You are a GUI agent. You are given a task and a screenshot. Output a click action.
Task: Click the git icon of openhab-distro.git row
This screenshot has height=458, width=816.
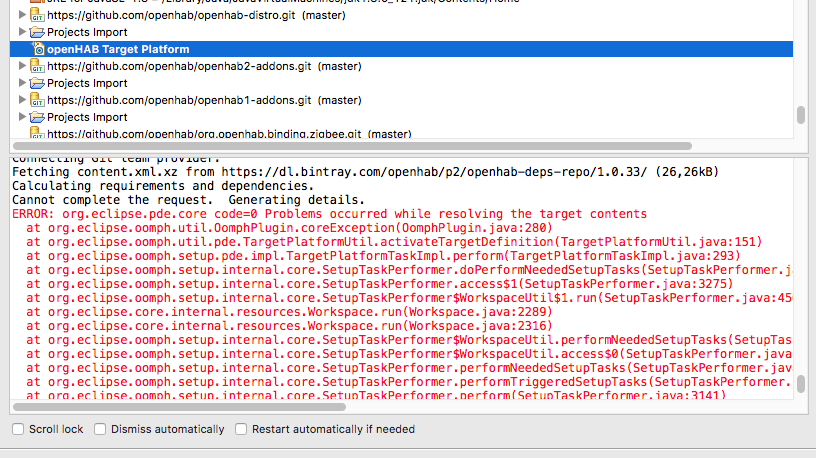[x=36, y=15]
